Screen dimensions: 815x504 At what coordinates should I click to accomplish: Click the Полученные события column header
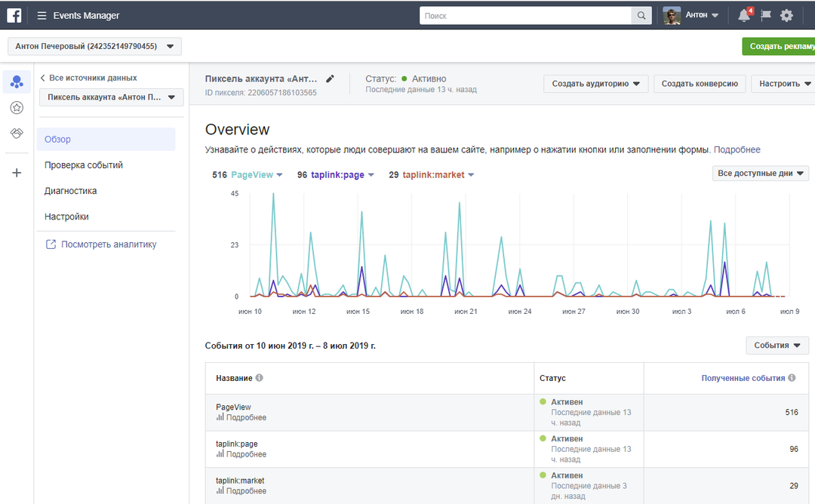point(743,378)
